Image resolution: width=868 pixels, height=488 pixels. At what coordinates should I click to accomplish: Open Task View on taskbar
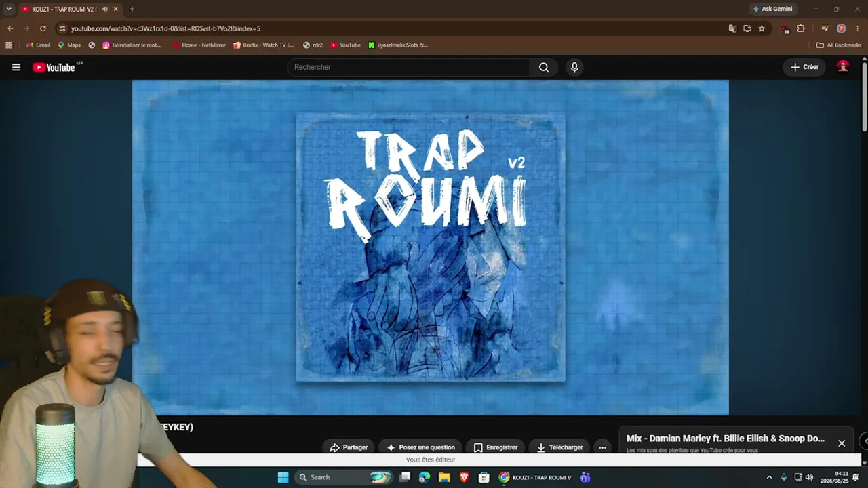click(405, 477)
